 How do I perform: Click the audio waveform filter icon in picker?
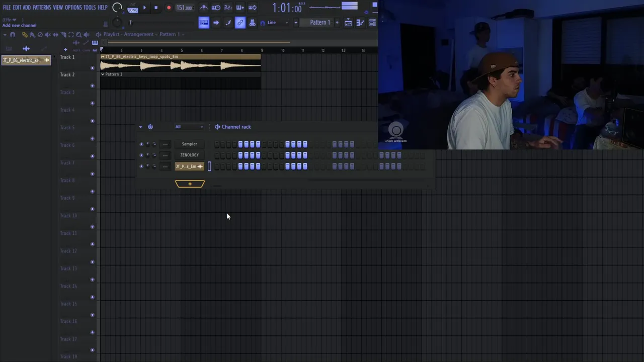tap(26, 49)
